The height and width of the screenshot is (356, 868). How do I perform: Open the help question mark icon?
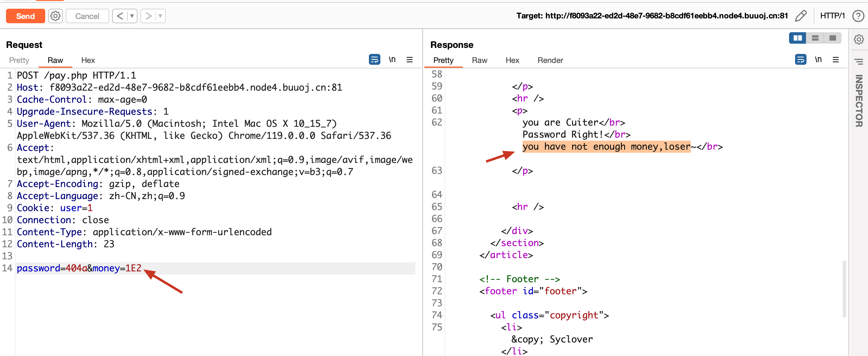pos(858,16)
